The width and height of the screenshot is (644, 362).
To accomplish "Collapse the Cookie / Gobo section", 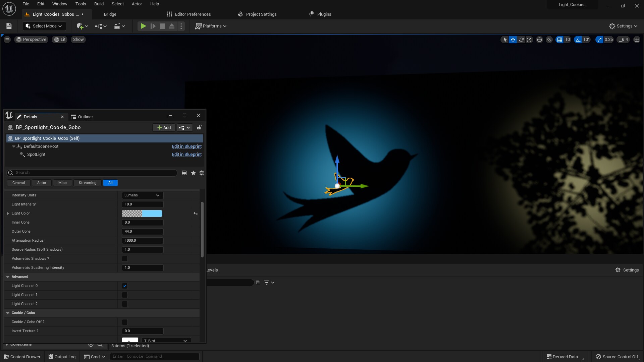I will [8, 313].
